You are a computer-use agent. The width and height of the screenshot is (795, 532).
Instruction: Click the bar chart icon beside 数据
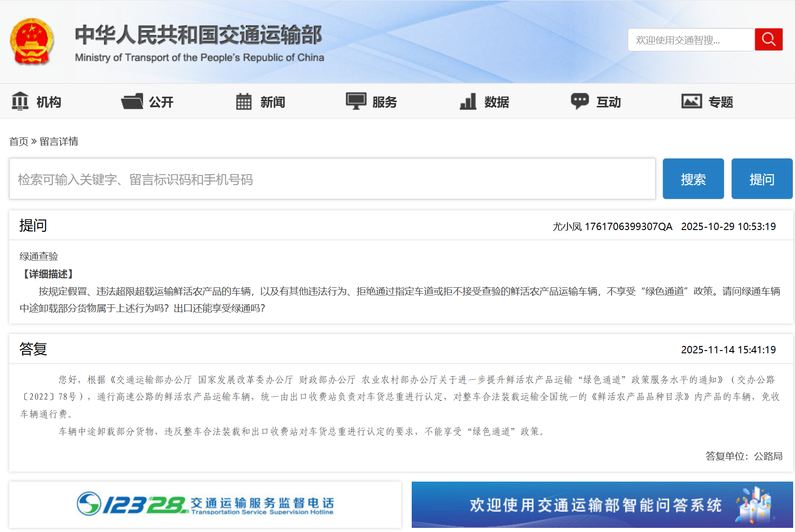(x=468, y=101)
